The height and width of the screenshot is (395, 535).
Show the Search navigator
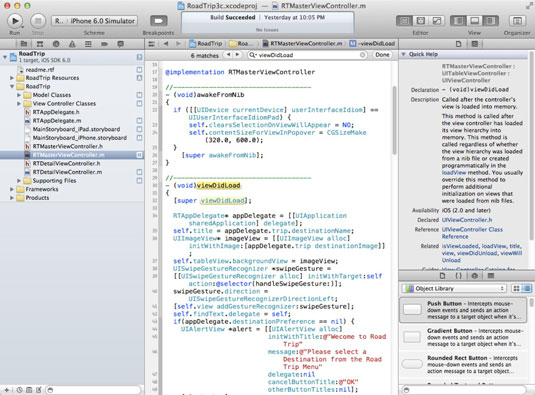click(x=56, y=44)
